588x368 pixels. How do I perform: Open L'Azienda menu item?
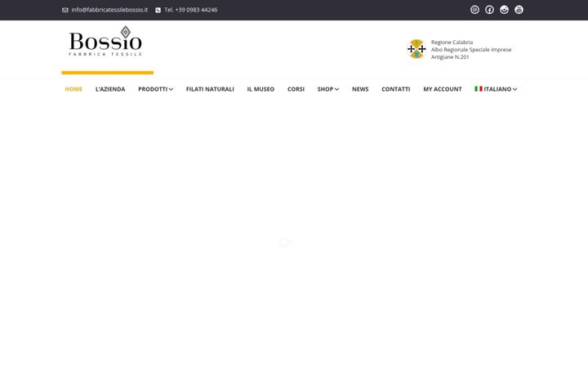pos(110,89)
